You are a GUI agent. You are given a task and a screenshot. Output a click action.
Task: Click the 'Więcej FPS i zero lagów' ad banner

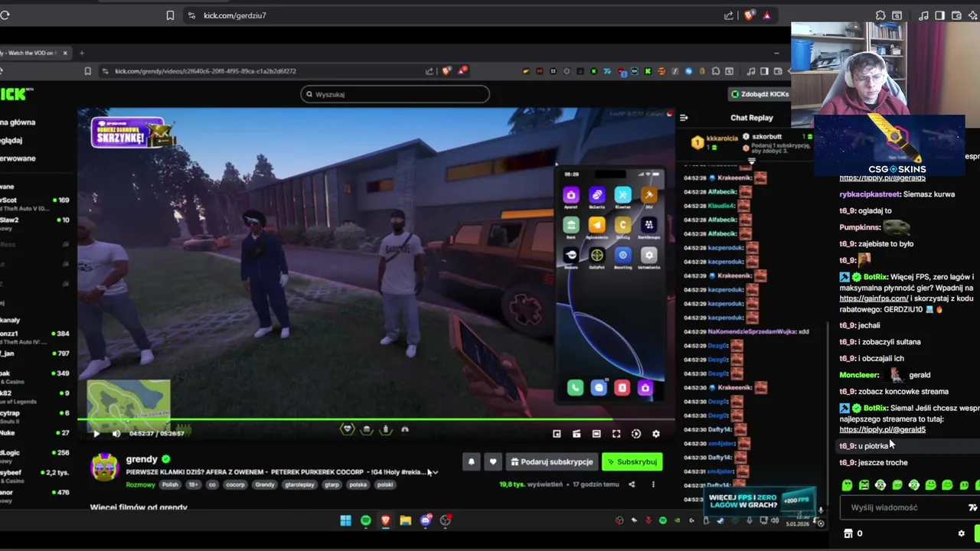759,501
